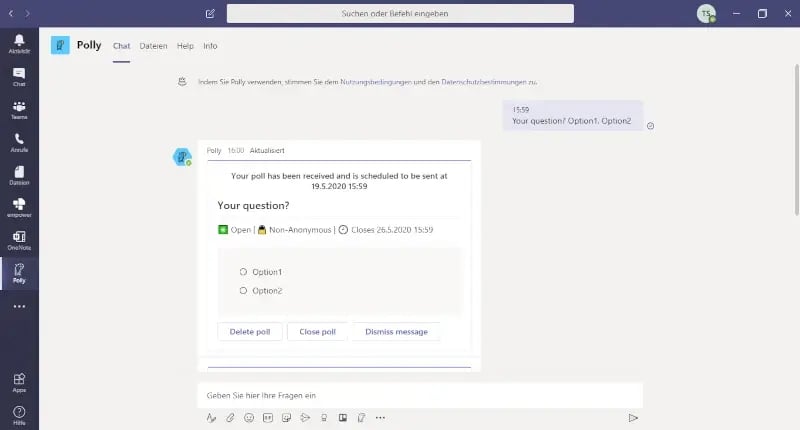Show more apps via sidebar ellipsis

(x=19, y=307)
